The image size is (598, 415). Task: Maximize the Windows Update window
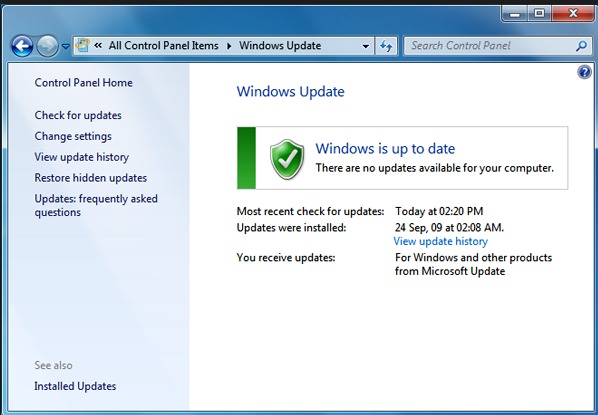[539, 14]
